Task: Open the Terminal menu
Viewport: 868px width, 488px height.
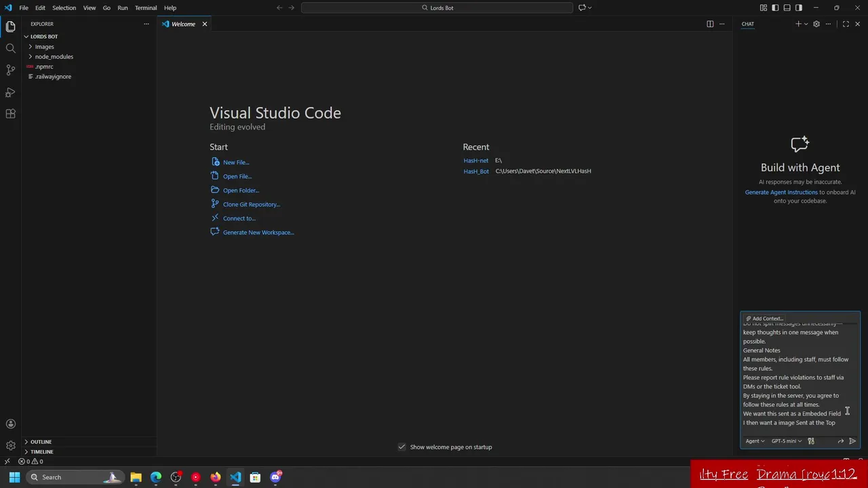Action: coord(146,8)
